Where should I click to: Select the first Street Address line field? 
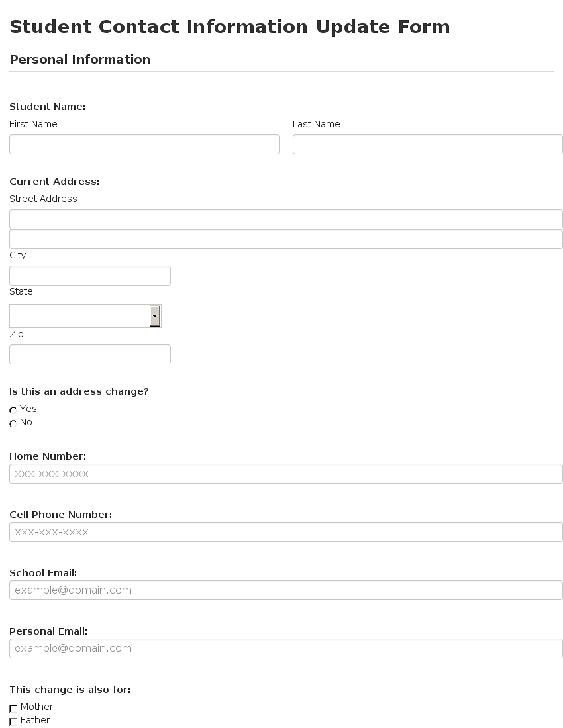point(286,219)
